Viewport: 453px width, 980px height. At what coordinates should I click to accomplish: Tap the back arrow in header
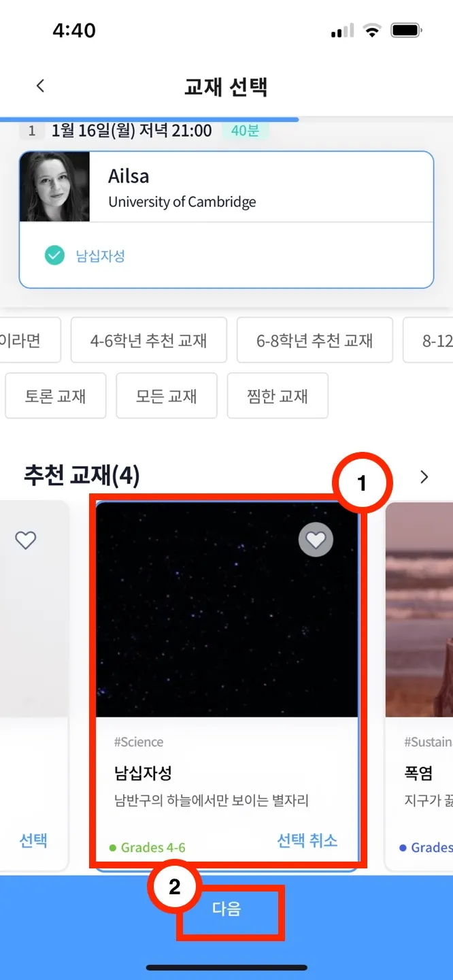(x=40, y=86)
